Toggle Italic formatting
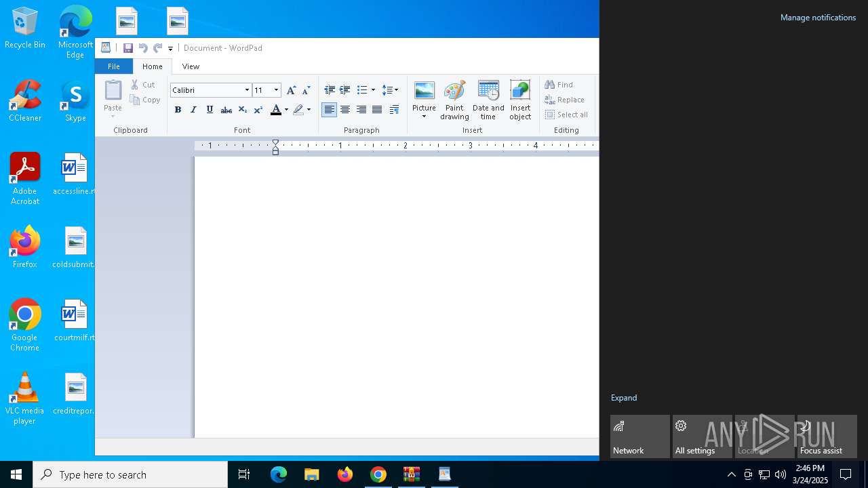The width and height of the screenshot is (868, 488). click(x=193, y=110)
